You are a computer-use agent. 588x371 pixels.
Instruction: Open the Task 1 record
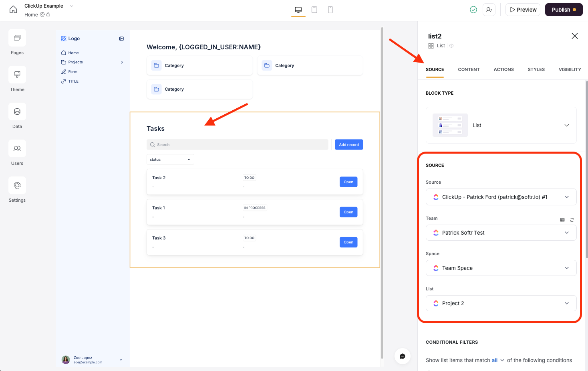click(348, 212)
